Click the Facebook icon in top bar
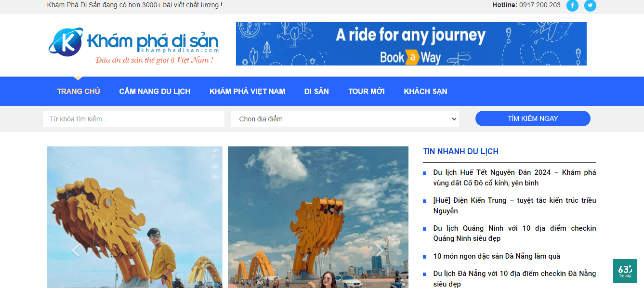 [x=572, y=5]
